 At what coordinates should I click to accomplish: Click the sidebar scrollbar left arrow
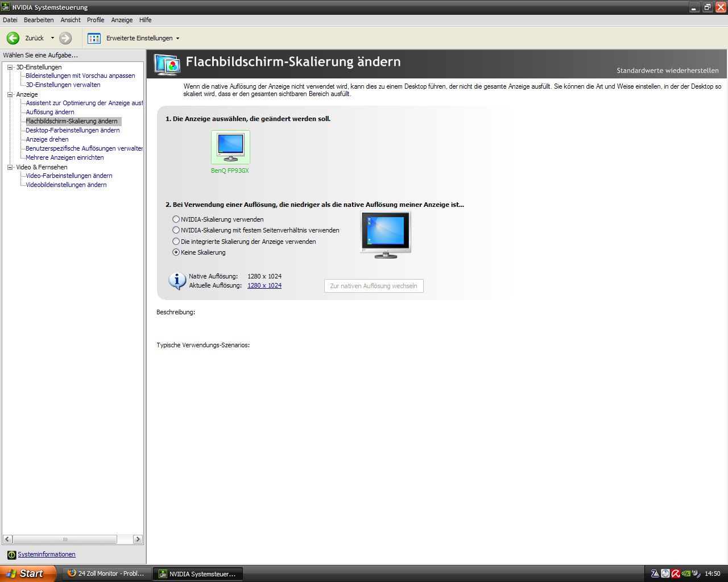pyautogui.click(x=7, y=539)
